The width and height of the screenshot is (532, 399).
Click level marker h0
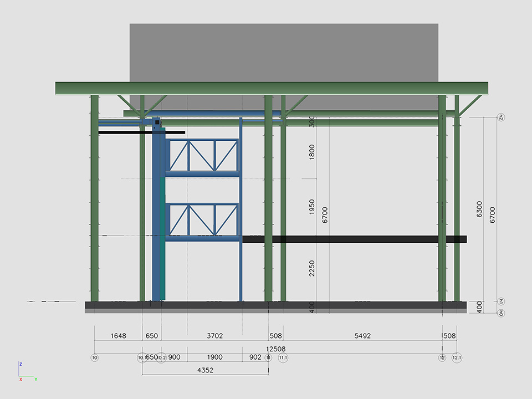(x=500, y=313)
